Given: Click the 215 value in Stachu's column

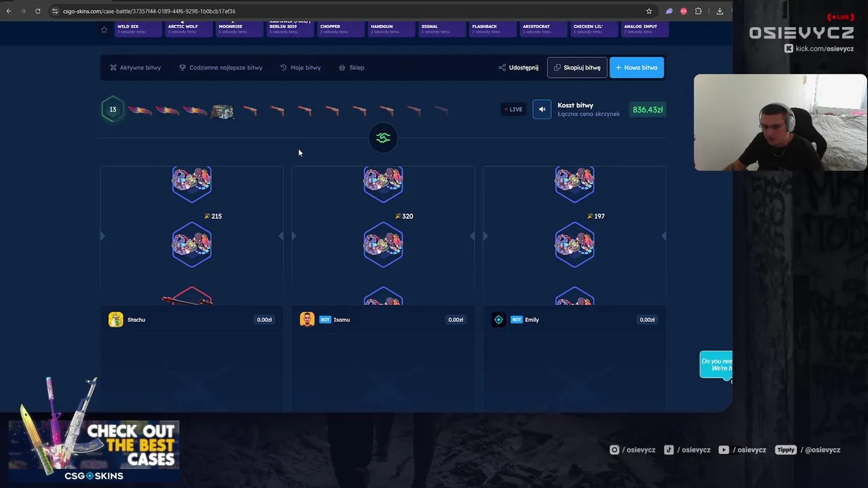Looking at the screenshot, I should click(x=216, y=216).
